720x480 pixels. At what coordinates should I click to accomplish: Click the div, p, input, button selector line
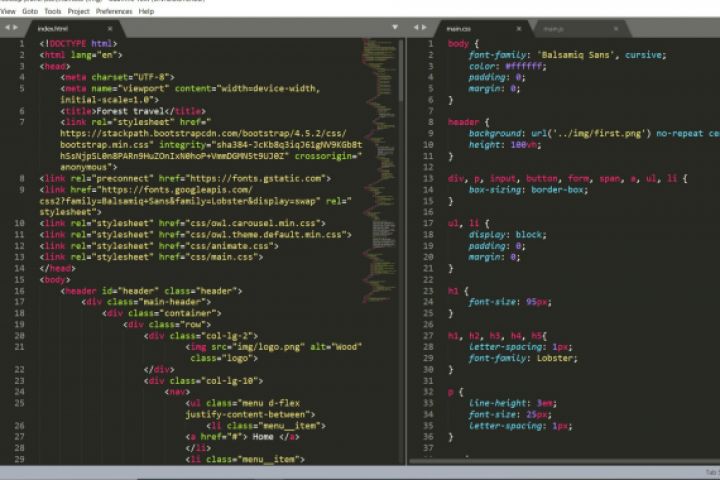click(x=567, y=179)
